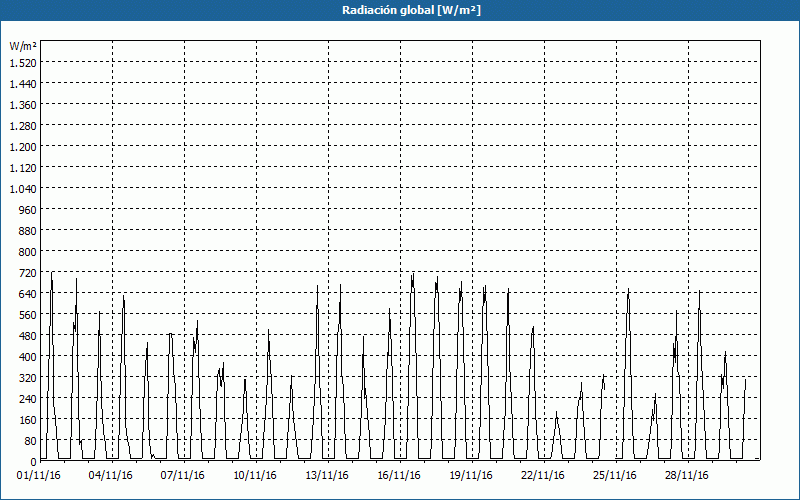Click the 1.040 y-axis value
This screenshot has width=800, height=500.
[23, 189]
